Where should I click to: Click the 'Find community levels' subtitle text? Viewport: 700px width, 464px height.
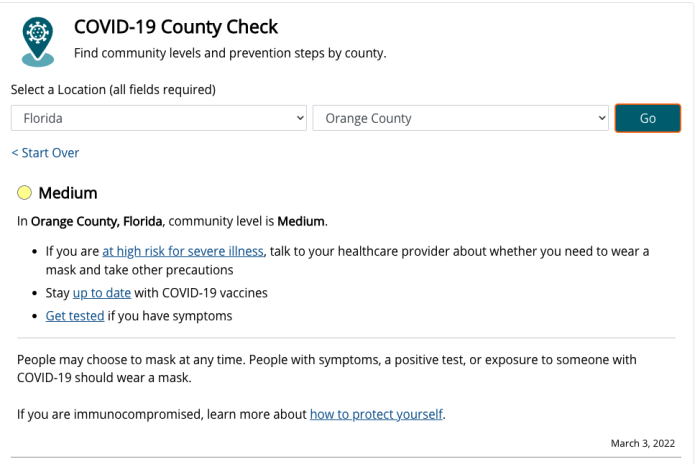[x=230, y=52]
